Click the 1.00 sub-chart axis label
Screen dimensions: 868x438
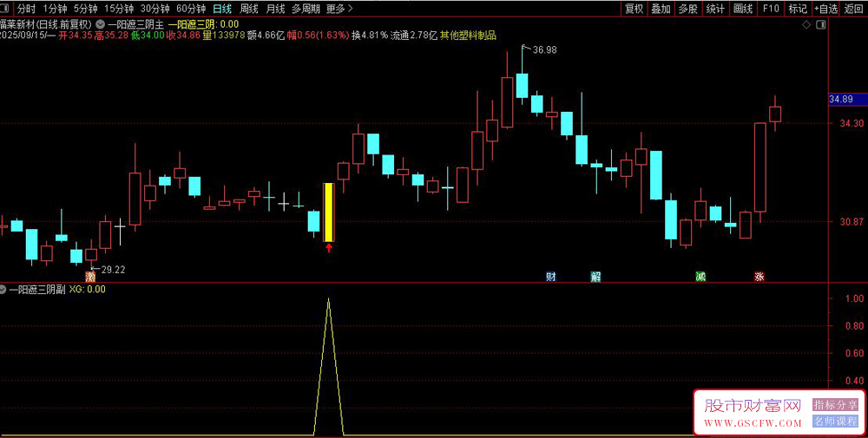click(855, 298)
